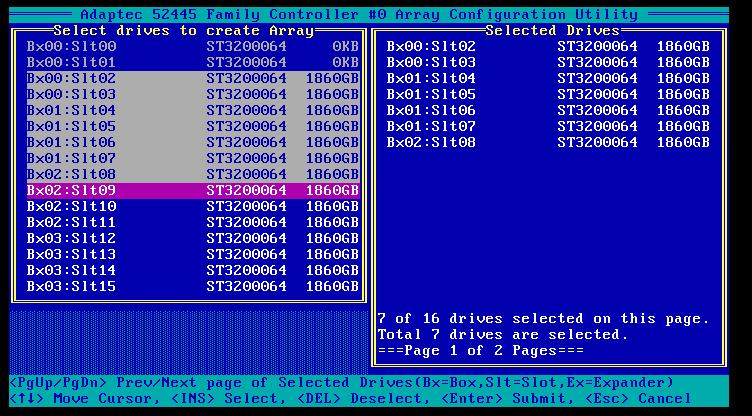Click the "Select drives to create Array" title

(x=184, y=31)
